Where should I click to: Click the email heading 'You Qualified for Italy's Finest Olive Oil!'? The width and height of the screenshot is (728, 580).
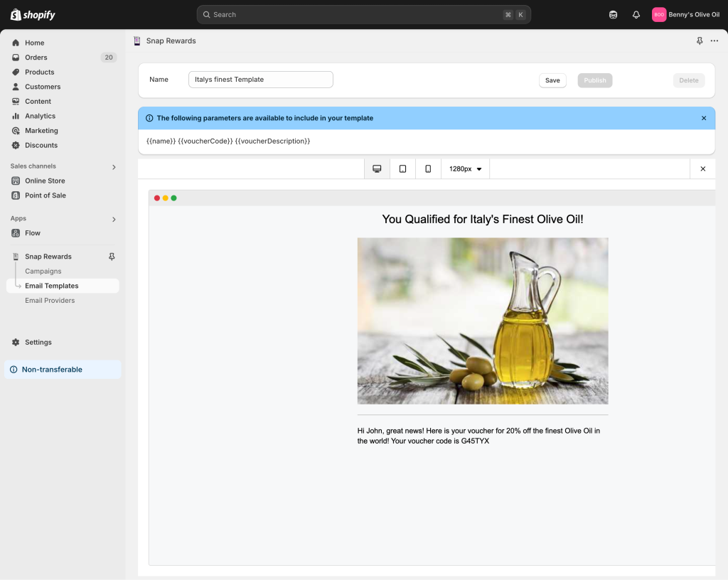point(483,220)
